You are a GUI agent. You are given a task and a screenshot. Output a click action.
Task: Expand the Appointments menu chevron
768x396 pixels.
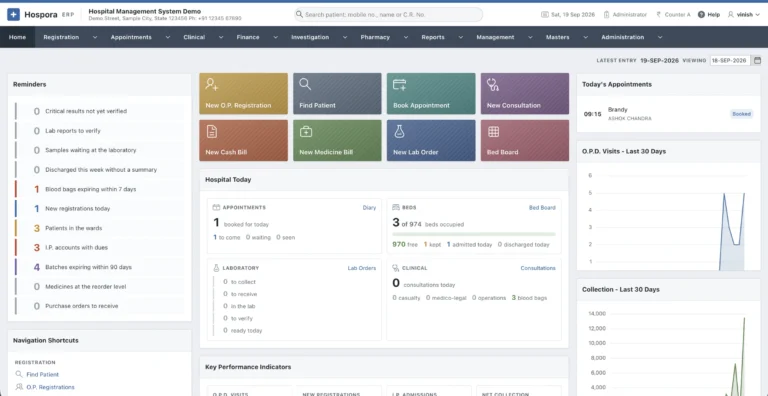pos(168,37)
